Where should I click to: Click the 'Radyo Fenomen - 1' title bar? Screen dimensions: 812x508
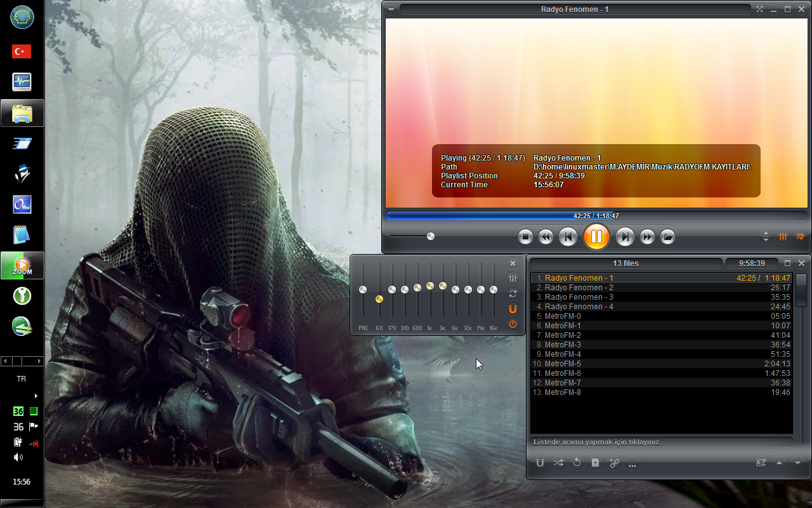click(x=575, y=9)
